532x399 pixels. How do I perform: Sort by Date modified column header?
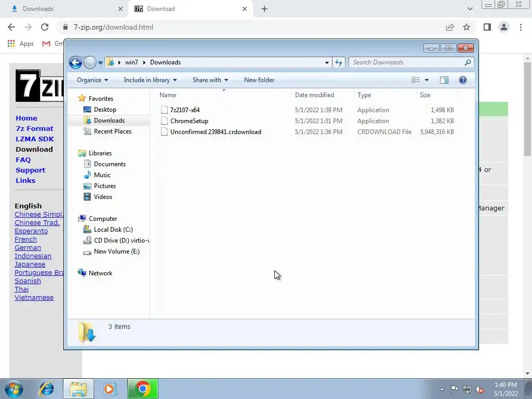323,96
